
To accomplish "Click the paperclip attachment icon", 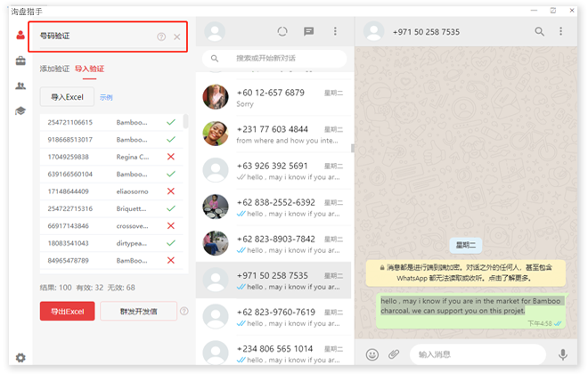I will (x=394, y=354).
